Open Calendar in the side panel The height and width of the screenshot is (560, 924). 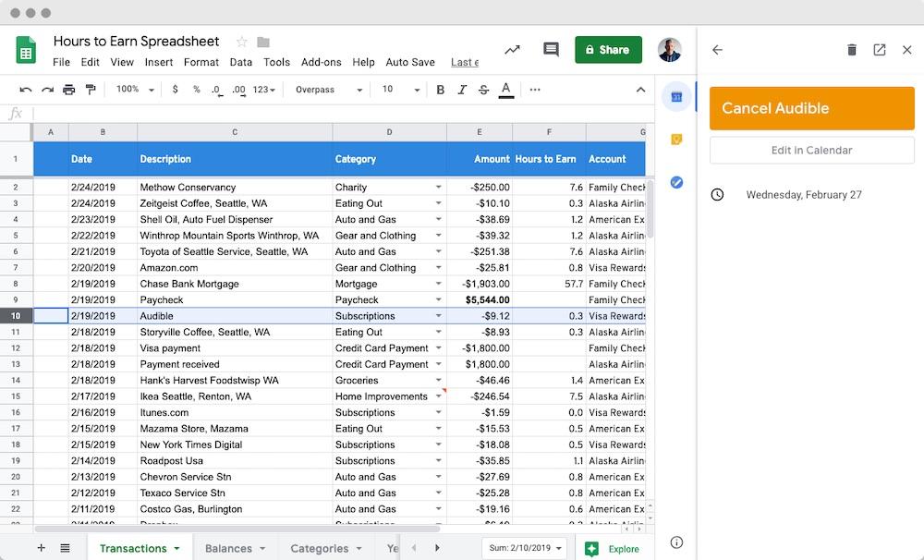pos(676,97)
